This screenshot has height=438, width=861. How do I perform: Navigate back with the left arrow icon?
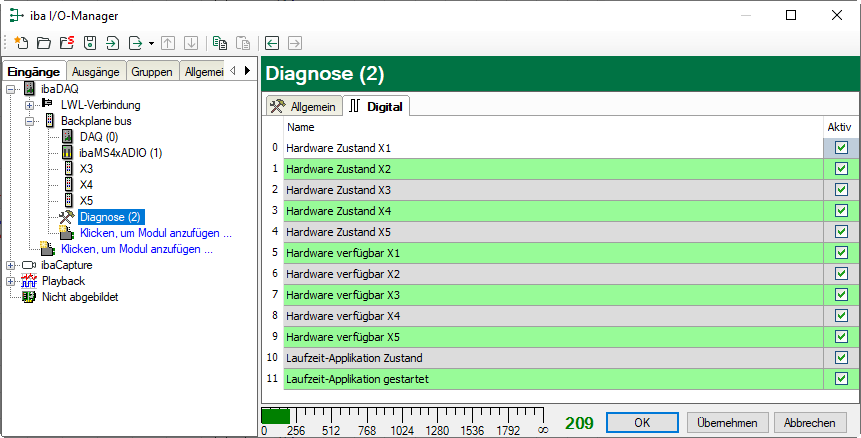point(272,43)
